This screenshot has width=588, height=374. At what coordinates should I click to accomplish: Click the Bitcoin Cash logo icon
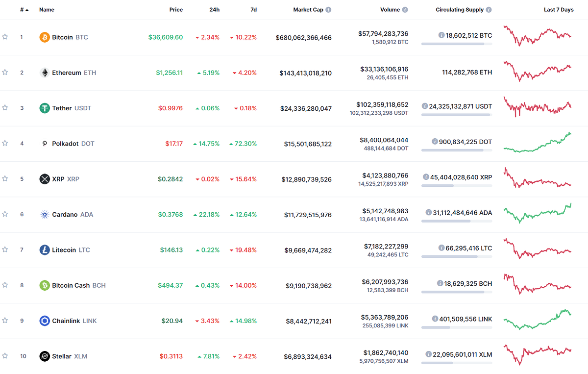(x=45, y=285)
